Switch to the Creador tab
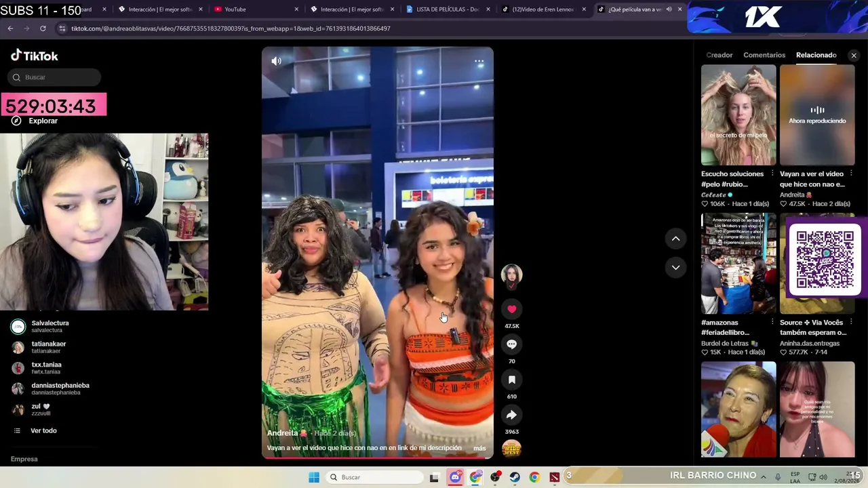868x488 pixels. [x=719, y=55]
